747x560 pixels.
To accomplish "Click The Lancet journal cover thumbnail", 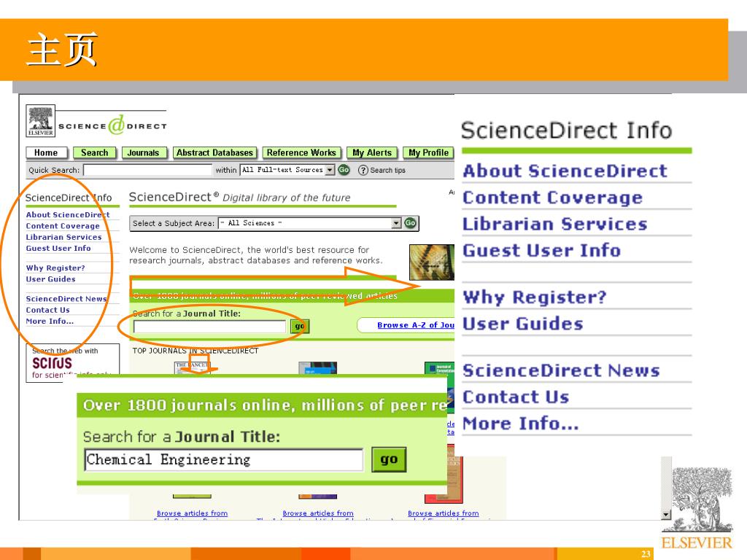I will click(x=192, y=368).
